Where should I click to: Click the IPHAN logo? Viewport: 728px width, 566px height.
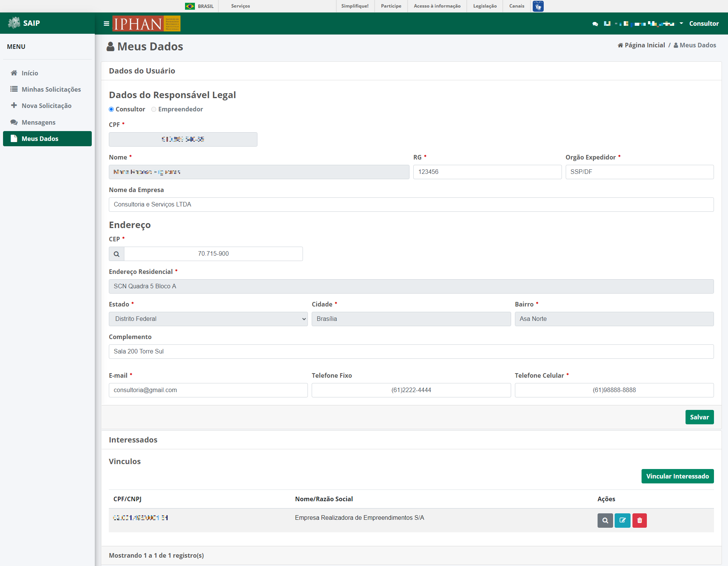[146, 23]
